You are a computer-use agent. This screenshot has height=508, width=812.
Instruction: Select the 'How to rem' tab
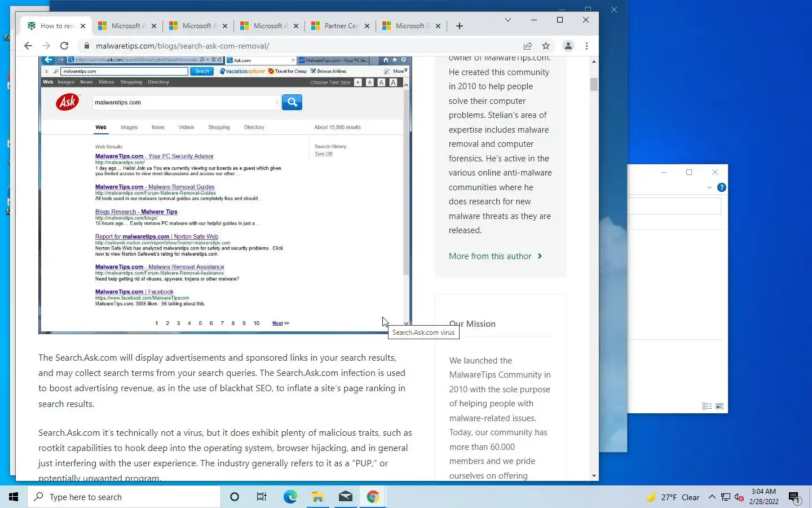[57, 26]
